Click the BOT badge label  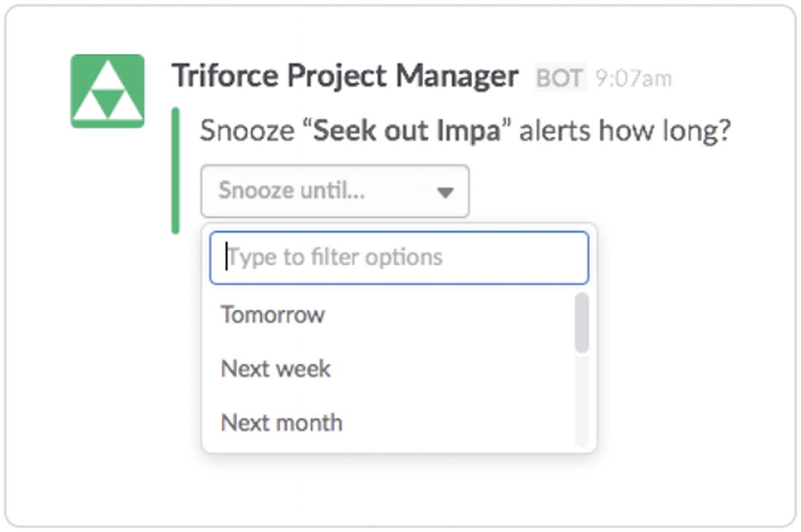559,78
